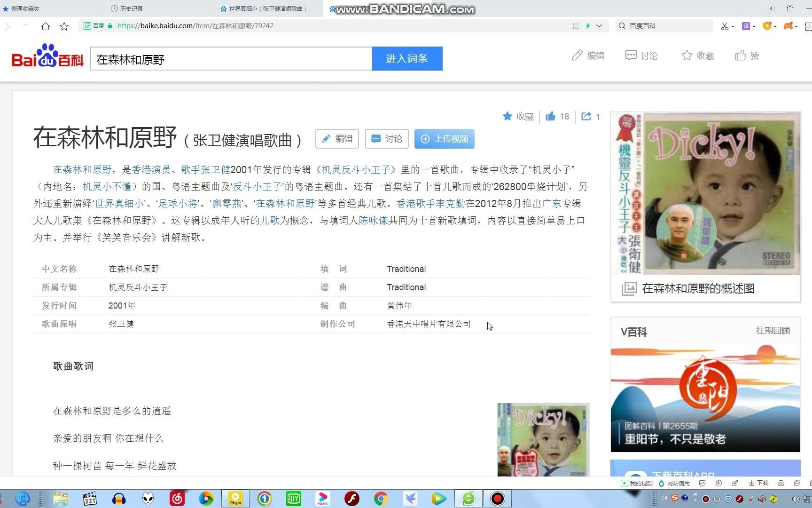Screen dimensions: 812x508
Task: Open the scissors screenshot tool
Action: pyautogui.click(x=725, y=26)
